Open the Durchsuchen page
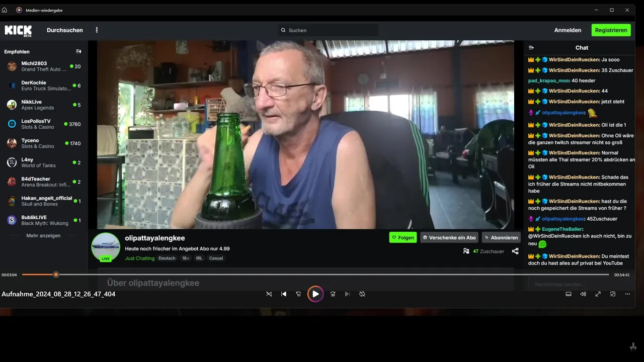 coord(65,30)
